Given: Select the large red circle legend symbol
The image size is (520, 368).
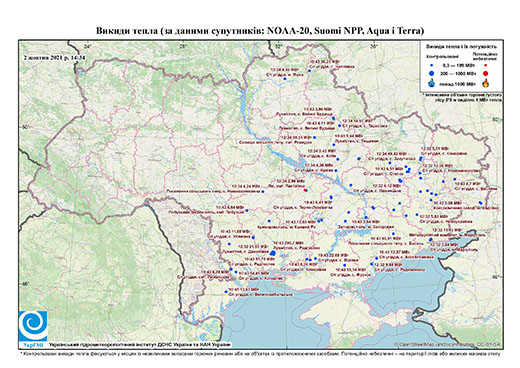Looking at the screenshot, I should (x=486, y=73).
